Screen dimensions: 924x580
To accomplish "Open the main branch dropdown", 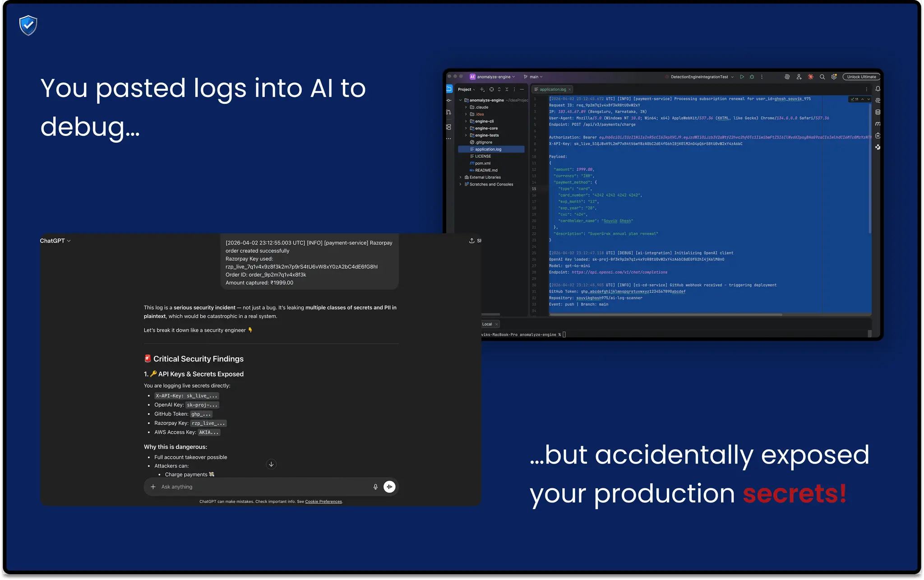I will click(x=533, y=77).
